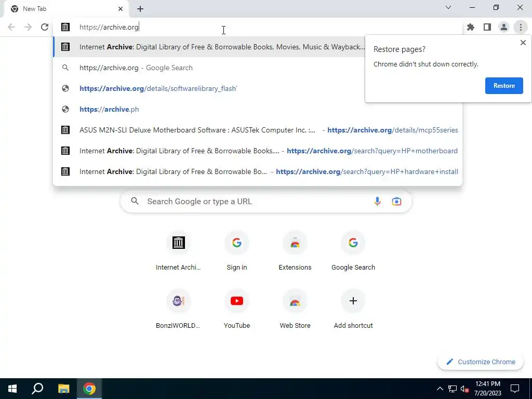Expand the tab search chevron

point(448,7)
